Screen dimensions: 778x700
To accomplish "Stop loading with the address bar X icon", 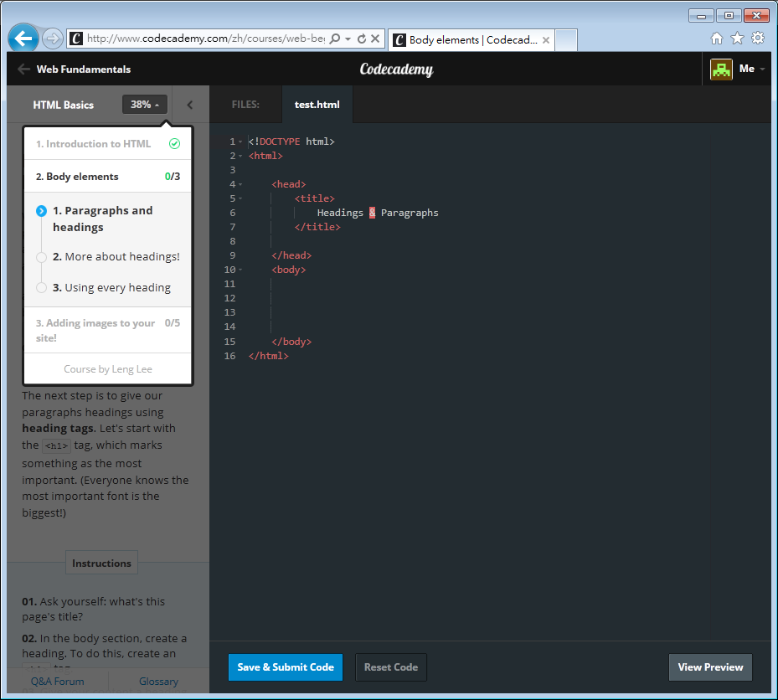I will click(x=375, y=39).
